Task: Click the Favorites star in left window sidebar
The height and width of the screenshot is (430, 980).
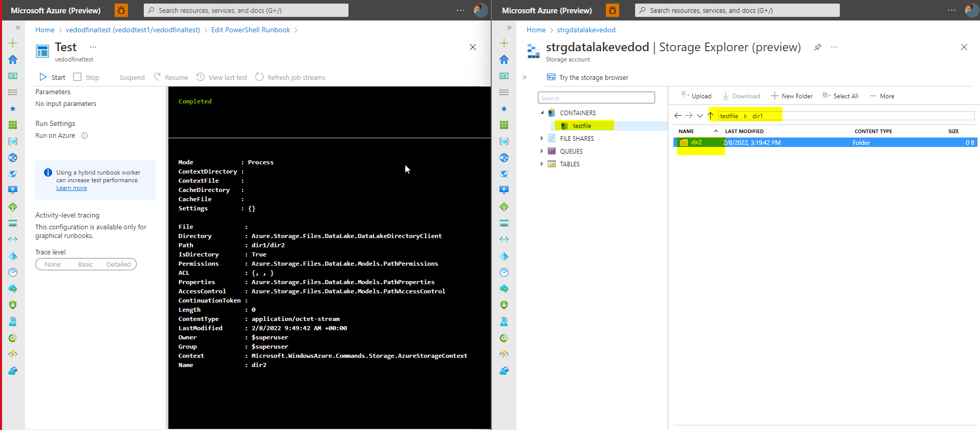Action: click(13, 109)
